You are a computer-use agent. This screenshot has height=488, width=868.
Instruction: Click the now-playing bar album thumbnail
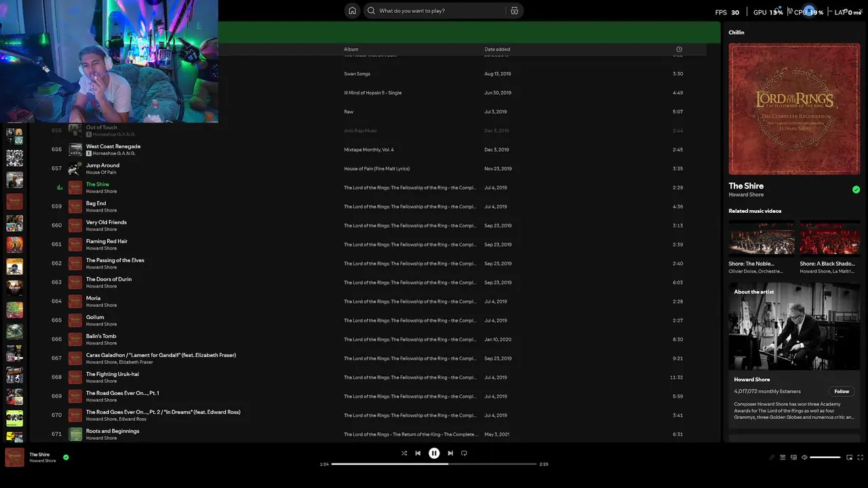[x=15, y=457]
